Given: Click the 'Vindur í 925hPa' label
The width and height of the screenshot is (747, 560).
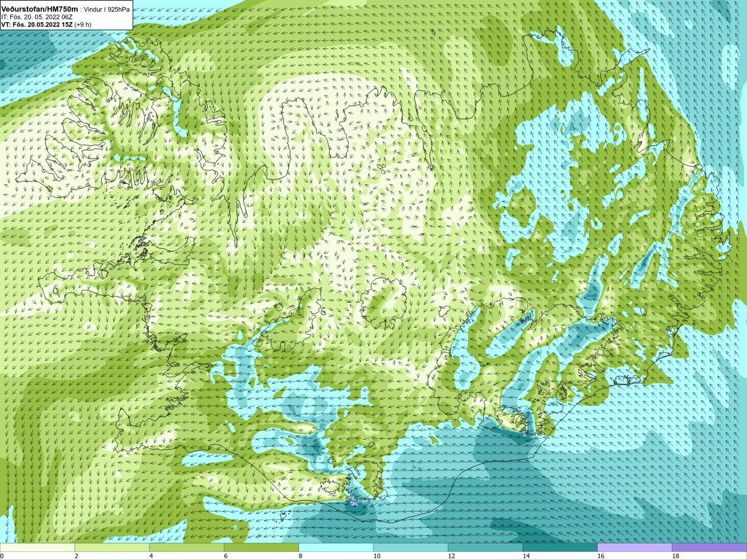Looking at the screenshot, I should click(107, 10).
